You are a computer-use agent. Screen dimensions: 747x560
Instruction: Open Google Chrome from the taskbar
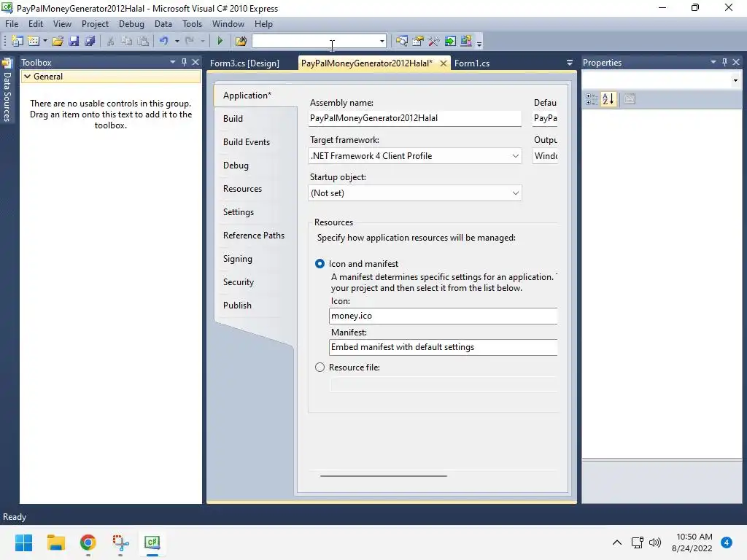point(88,542)
